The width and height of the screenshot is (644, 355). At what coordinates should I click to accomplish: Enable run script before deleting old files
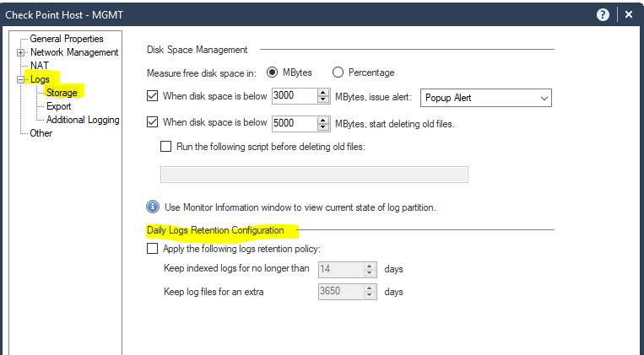coord(166,147)
